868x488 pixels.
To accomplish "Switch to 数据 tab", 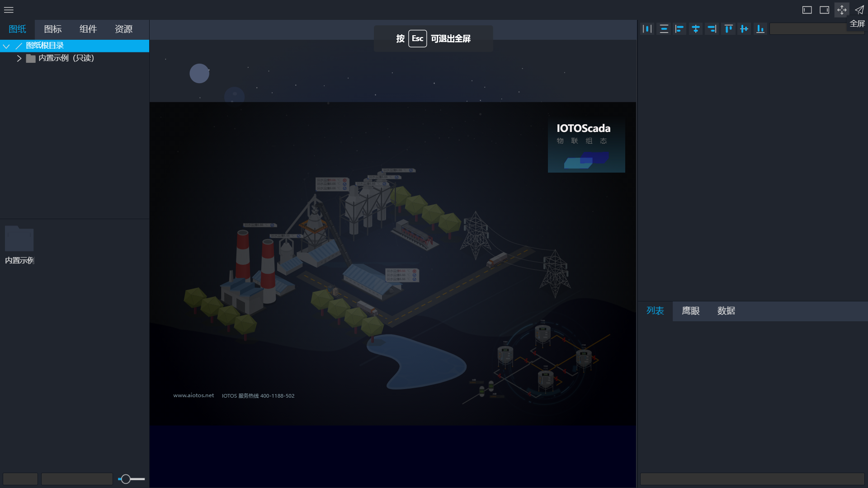I will [726, 311].
